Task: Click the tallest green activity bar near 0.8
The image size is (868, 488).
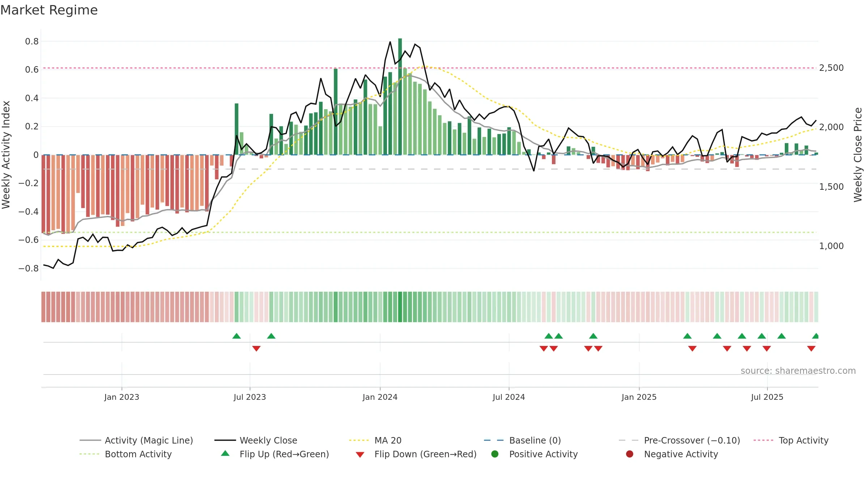Action: point(400,97)
